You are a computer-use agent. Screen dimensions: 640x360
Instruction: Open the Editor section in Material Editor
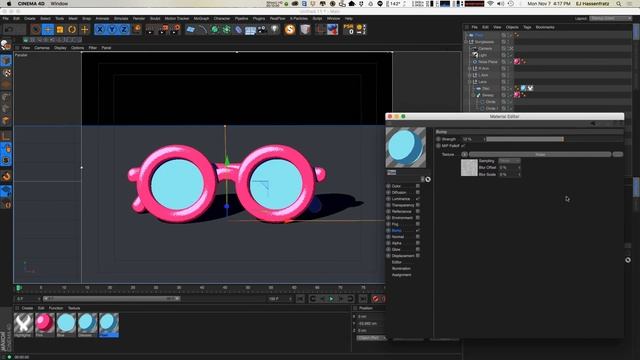coord(397,262)
